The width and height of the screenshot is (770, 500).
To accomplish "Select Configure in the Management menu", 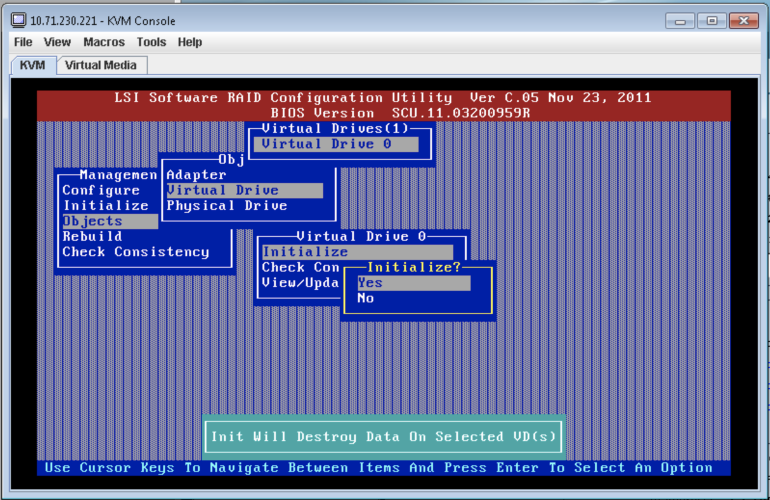I will tap(101, 190).
